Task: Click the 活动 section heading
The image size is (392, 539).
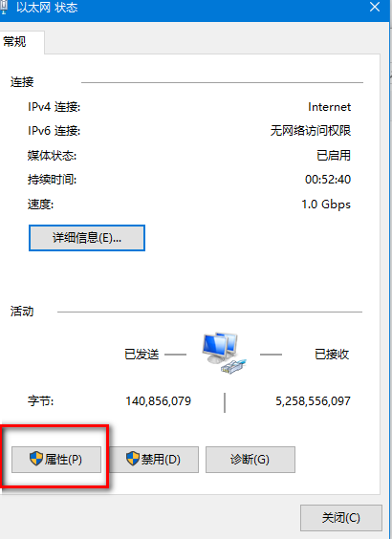Action: 22,312
